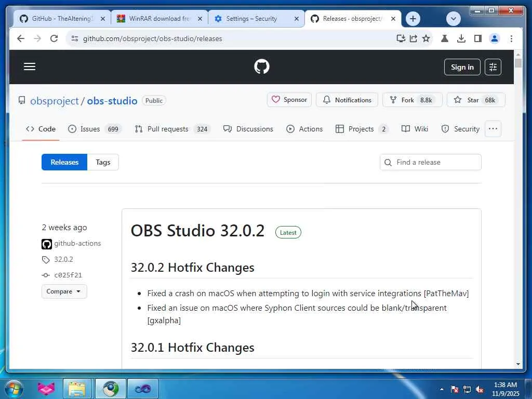Open the repository Security tab
Screen dimensions: 532x399
pos(460,129)
